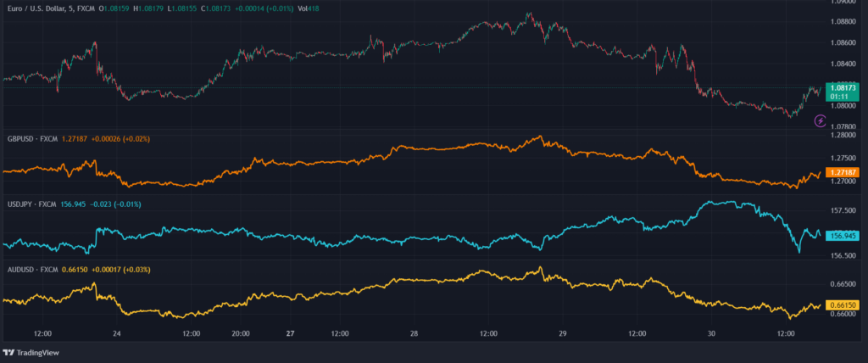The height and width of the screenshot is (363, 868).
Task: Click the AUDUSD · FXCM pane legend
Action: 32,270
